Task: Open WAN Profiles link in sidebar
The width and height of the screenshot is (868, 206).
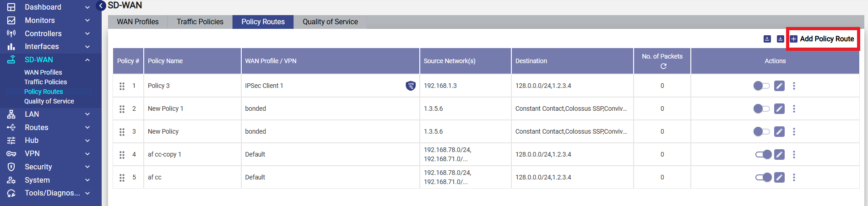Action: pyautogui.click(x=43, y=72)
